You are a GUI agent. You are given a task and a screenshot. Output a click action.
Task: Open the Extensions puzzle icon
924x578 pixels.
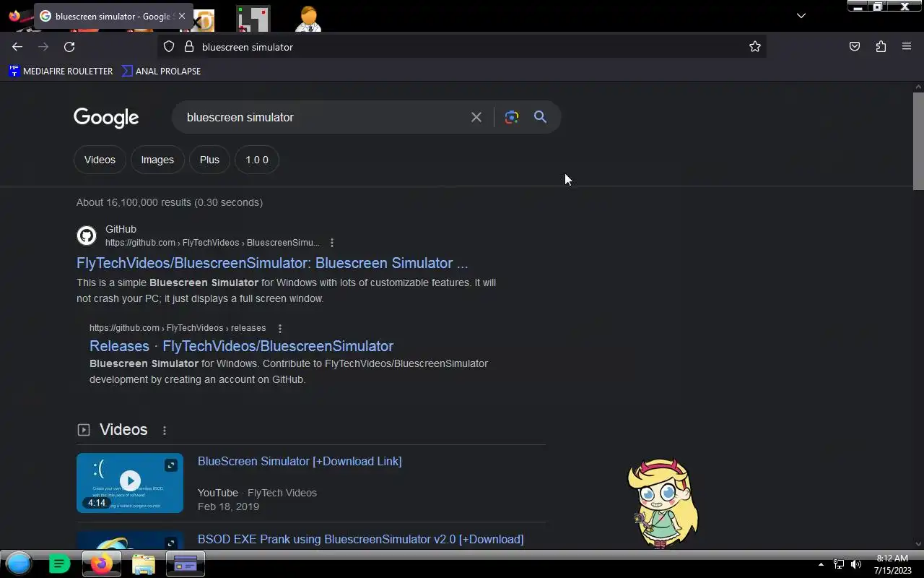tap(881, 46)
